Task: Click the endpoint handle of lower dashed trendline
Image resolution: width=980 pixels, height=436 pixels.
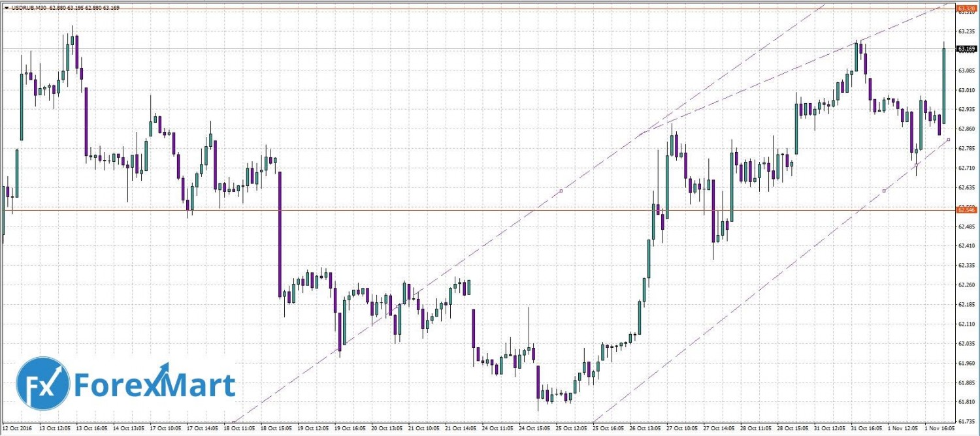Action: coord(948,140)
